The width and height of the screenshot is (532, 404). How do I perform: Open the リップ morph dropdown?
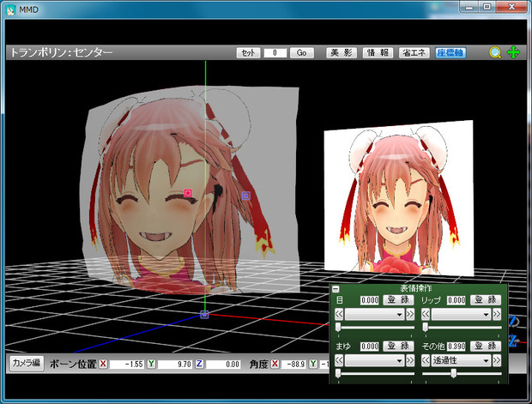(462, 315)
